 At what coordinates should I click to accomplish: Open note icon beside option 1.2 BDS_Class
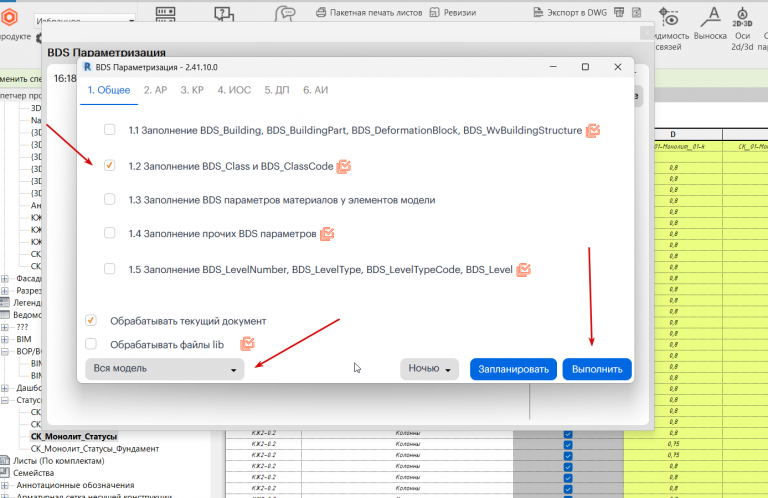point(344,166)
